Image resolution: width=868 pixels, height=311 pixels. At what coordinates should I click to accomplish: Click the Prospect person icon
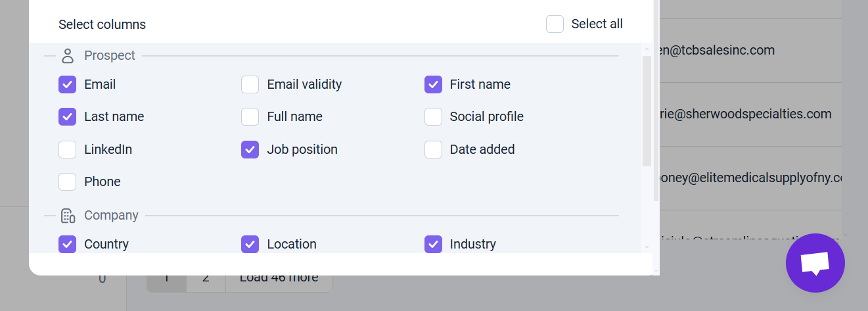click(x=68, y=56)
